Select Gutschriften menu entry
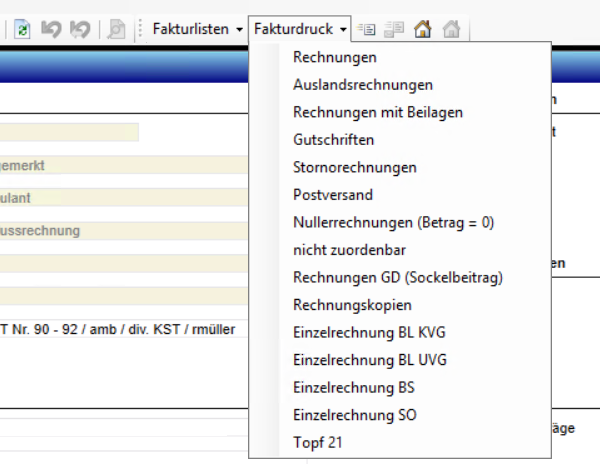Image resolution: width=600 pixels, height=464 pixels. click(x=400, y=140)
